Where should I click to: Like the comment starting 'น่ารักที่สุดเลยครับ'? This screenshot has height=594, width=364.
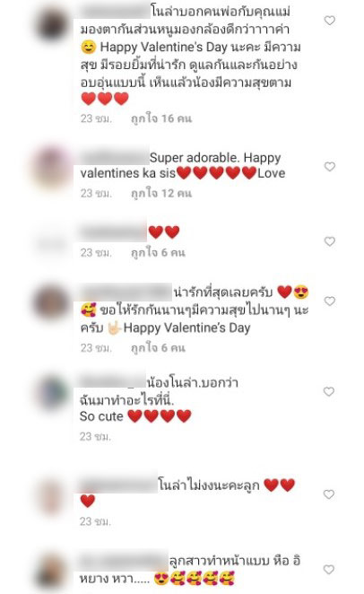coord(330,301)
